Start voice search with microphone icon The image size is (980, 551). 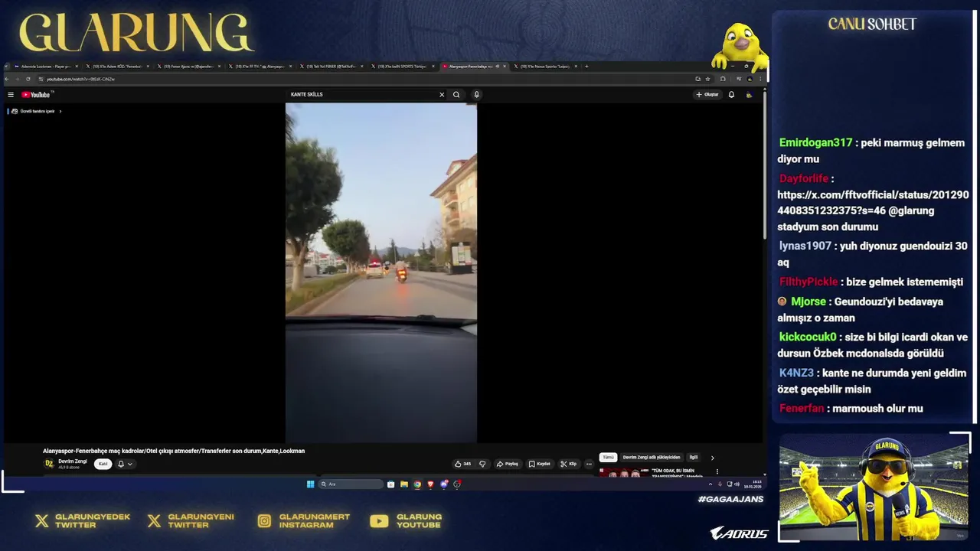476,95
